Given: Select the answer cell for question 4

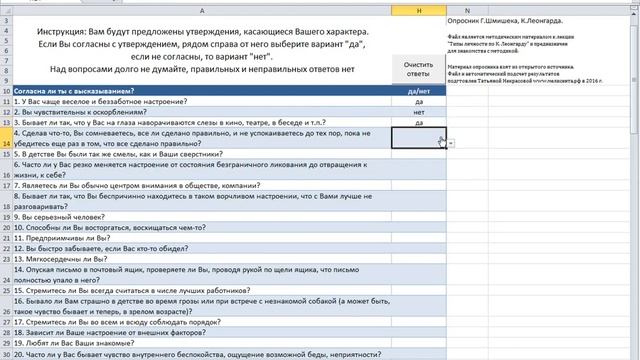Looking at the screenshot, I should [x=419, y=138].
